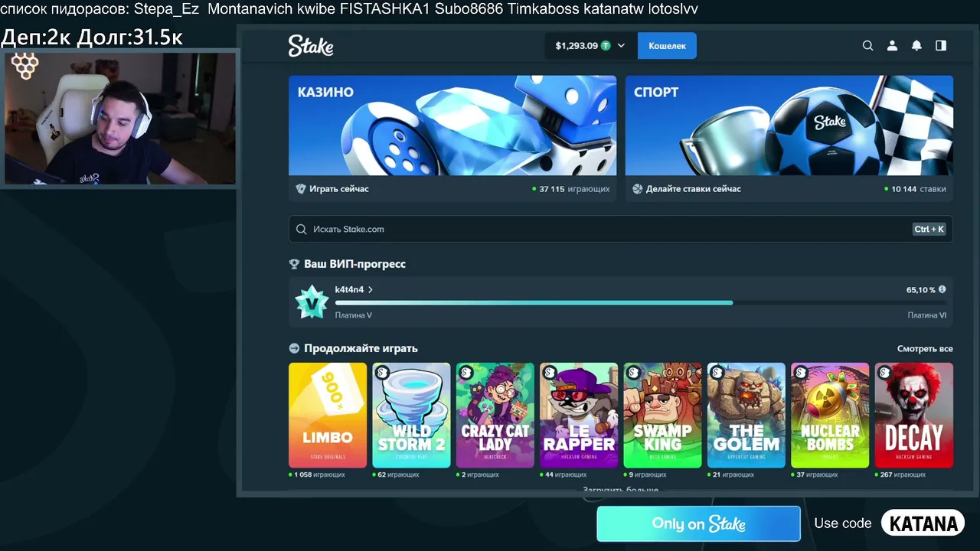Open the search magnifier icon in header
The width and height of the screenshot is (980, 551).
[x=867, y=46]
